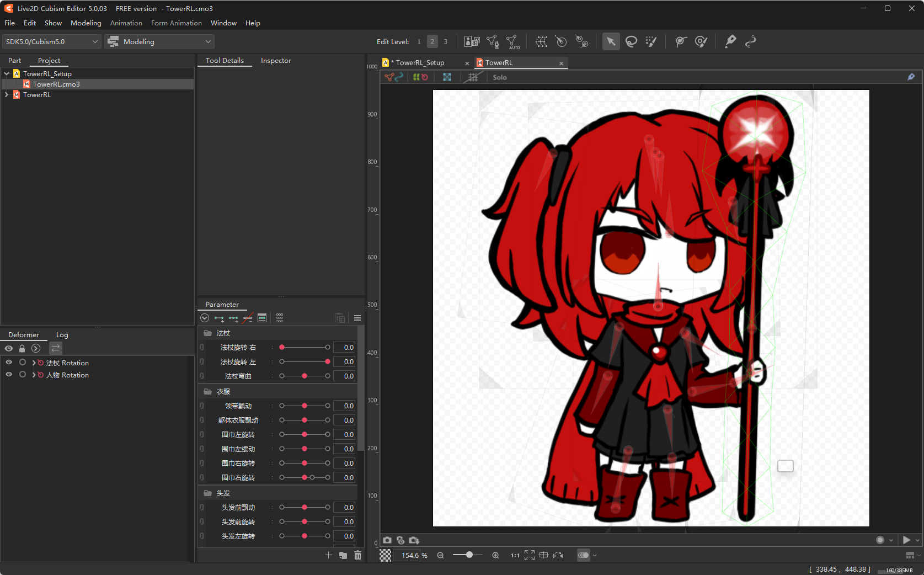Viewport: 924px width, 575px height.
Task: Create new parameter with plus icon
Action: pyautogui.click(x=328, y=555)
